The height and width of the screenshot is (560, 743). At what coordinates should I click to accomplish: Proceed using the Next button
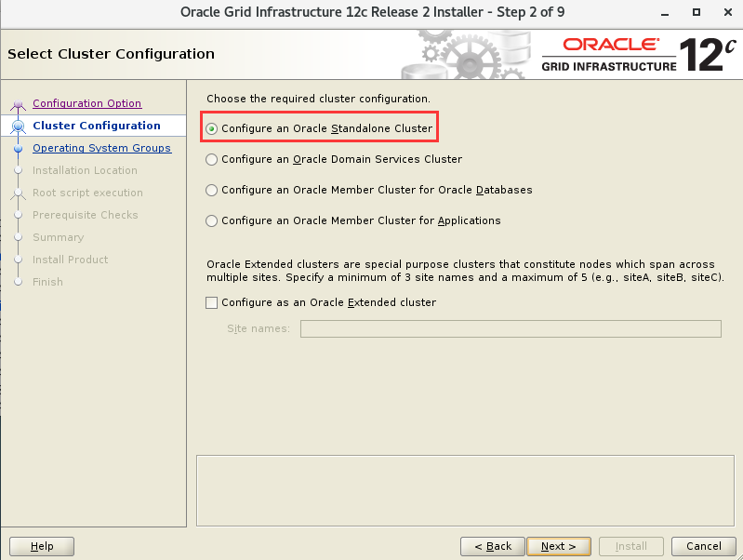pyautogui.click(x=559, y=546)
